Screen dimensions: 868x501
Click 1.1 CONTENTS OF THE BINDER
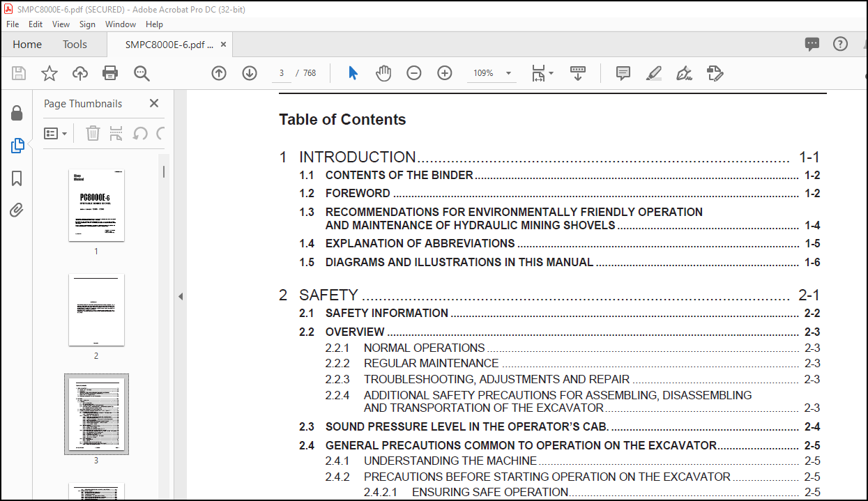[559, 176]
